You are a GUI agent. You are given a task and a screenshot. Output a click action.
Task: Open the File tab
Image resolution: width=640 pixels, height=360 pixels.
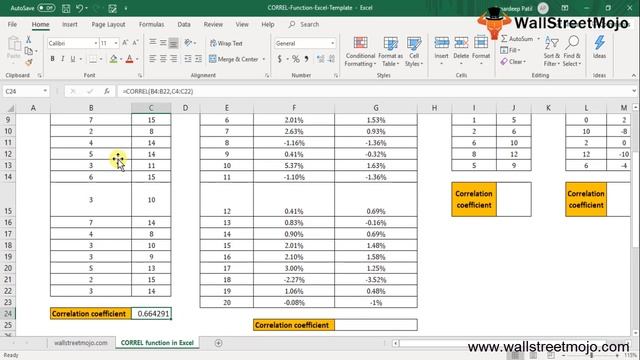click(12, 24)
